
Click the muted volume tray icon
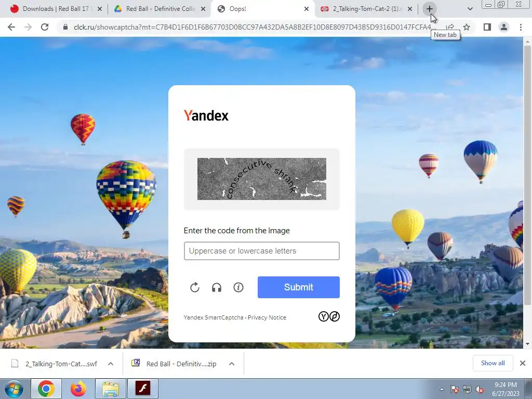point(480,389)
